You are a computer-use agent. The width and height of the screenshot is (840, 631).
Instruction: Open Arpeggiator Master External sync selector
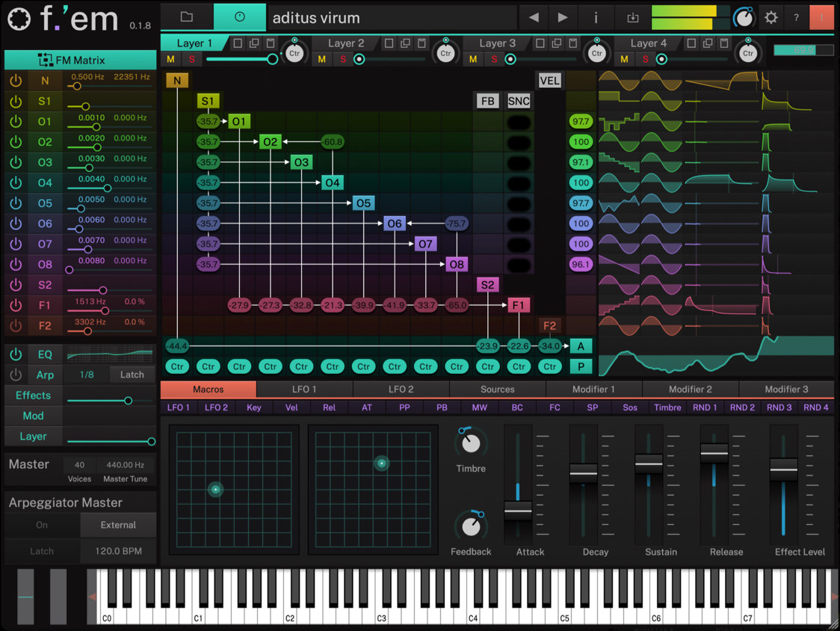pos(118,525)
